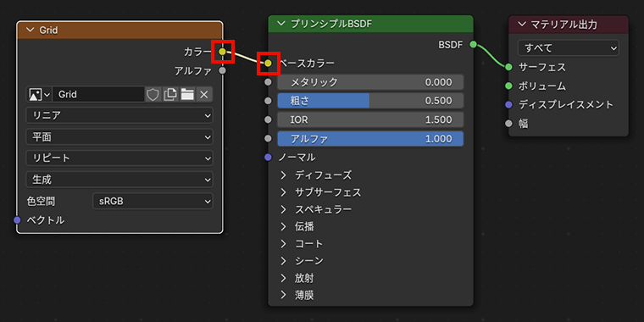Viewport: 644px width, 322px height.
Task: Open the 生成 source dropdown
Action: [119, 180]
